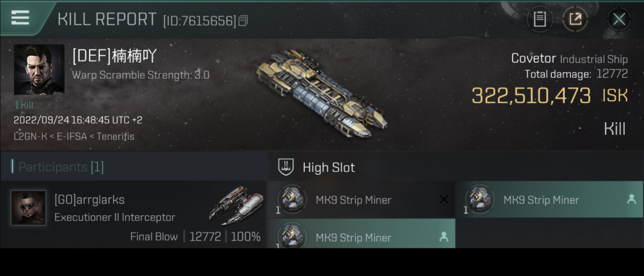Open the High Slot section header

coord(456,167)
